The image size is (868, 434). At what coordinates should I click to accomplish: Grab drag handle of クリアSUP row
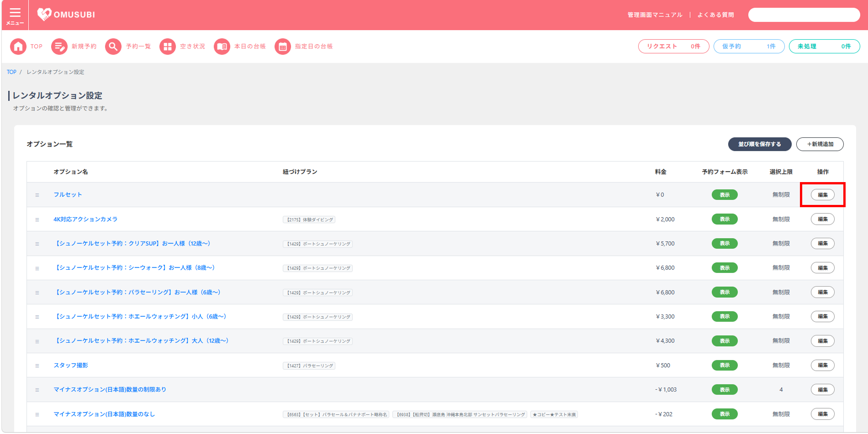(37, 244)
